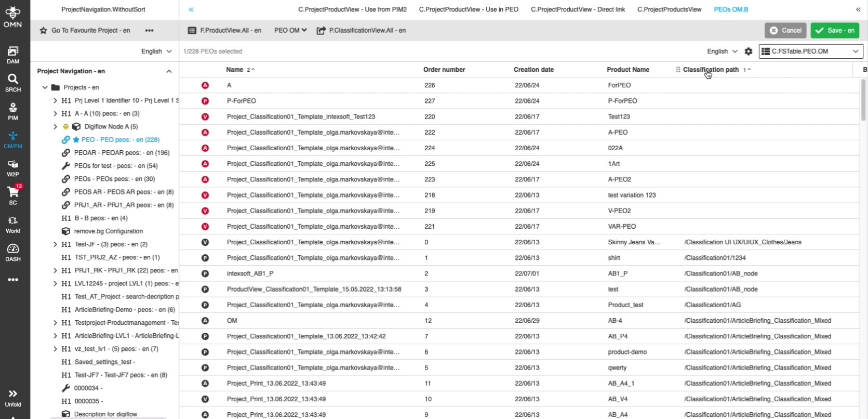This screenshot has width=868, height=419.
Task: Sort by Classification path column header
Action: pos(711,70)
